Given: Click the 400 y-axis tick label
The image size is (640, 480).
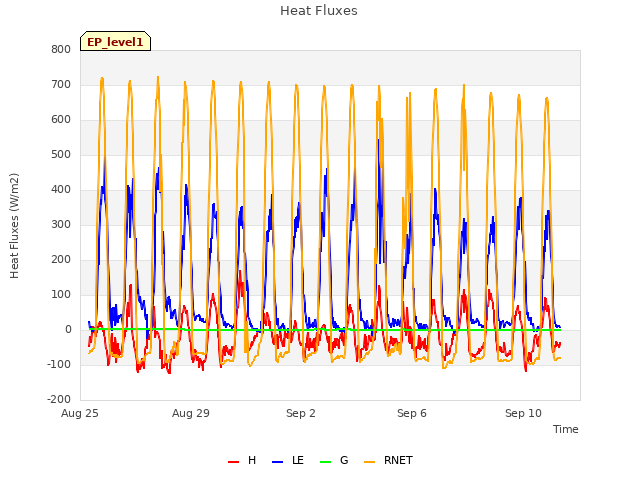Looking at the screenshot, I should point(61,189).
